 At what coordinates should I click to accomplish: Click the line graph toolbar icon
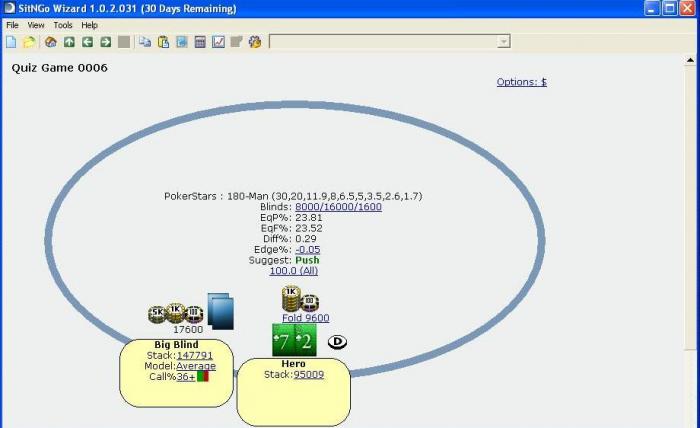click(x=218, y=42)
